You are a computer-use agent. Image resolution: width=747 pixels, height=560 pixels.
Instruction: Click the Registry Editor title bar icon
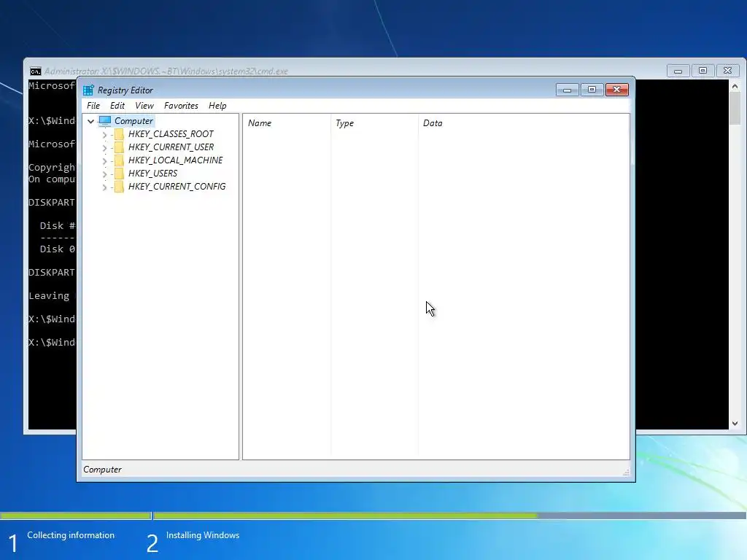(88, 90)
